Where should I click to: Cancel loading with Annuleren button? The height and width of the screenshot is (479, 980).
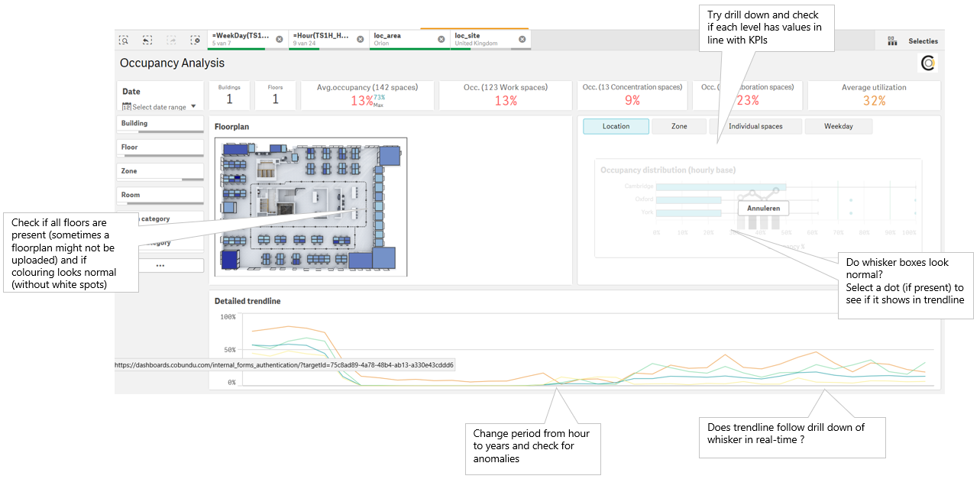pos(763,207)
